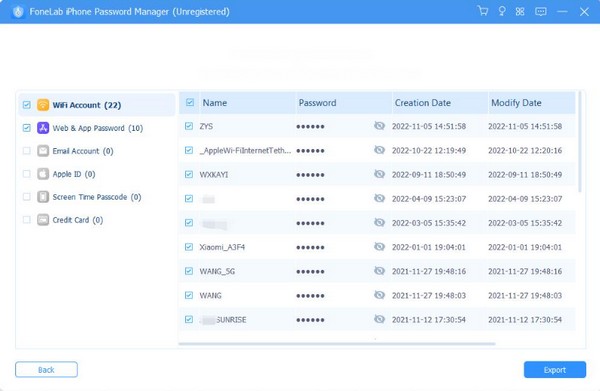
Task: Uncheck the SUNRISE row checkbox
Action: coord(189,319)
